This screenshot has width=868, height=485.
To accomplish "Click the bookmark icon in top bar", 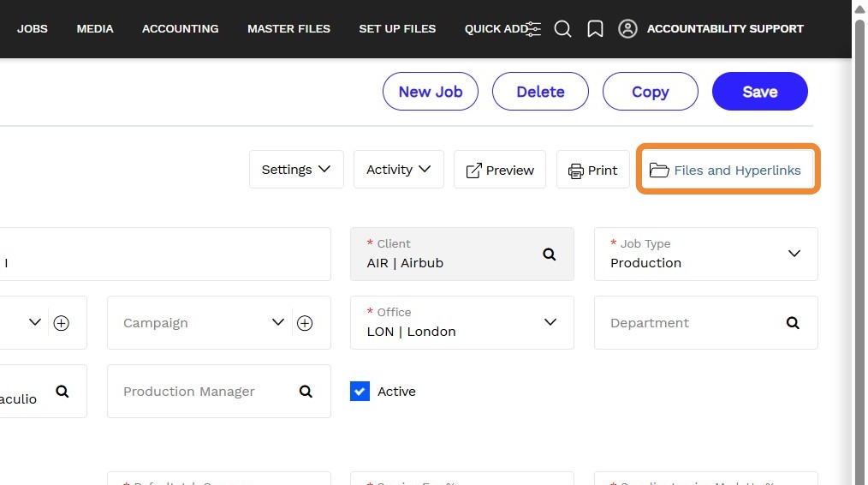I will pos(595,29).
